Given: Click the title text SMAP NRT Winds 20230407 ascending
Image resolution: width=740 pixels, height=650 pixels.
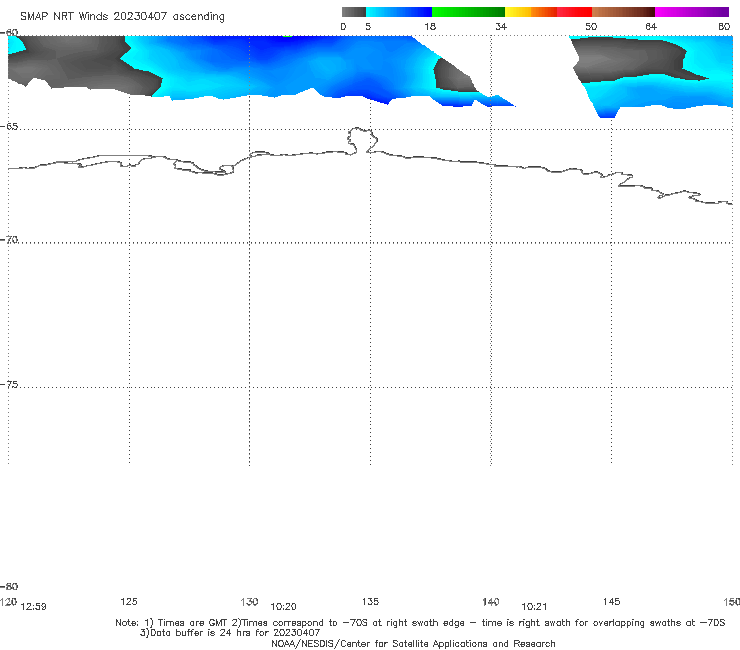Looking at the screenshot, I should click(x=122, y=17).
